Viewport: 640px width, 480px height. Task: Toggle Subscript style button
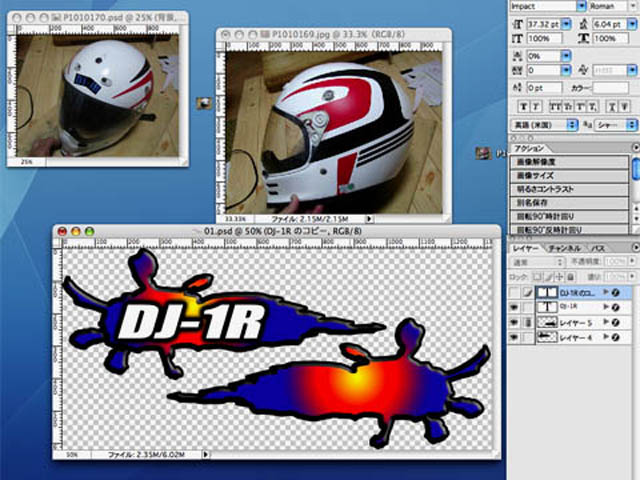593,107
